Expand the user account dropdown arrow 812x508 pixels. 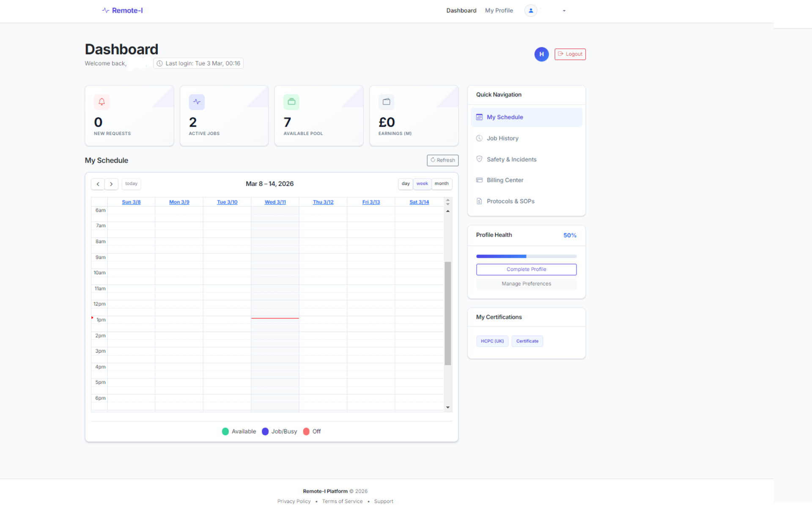pyautogui.click(x=564, y=11)
